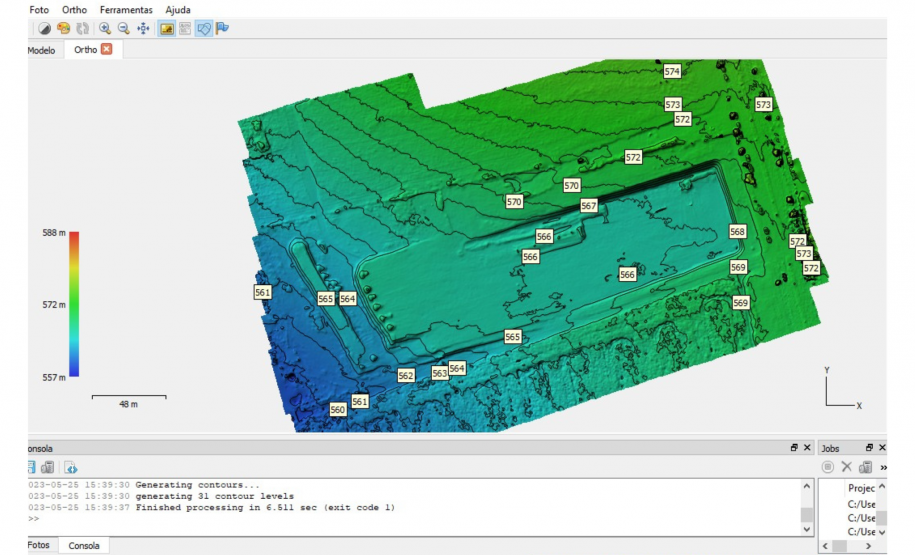Click the 574 contour label on map
Screen dimensions: 915x555
(672, 72)
